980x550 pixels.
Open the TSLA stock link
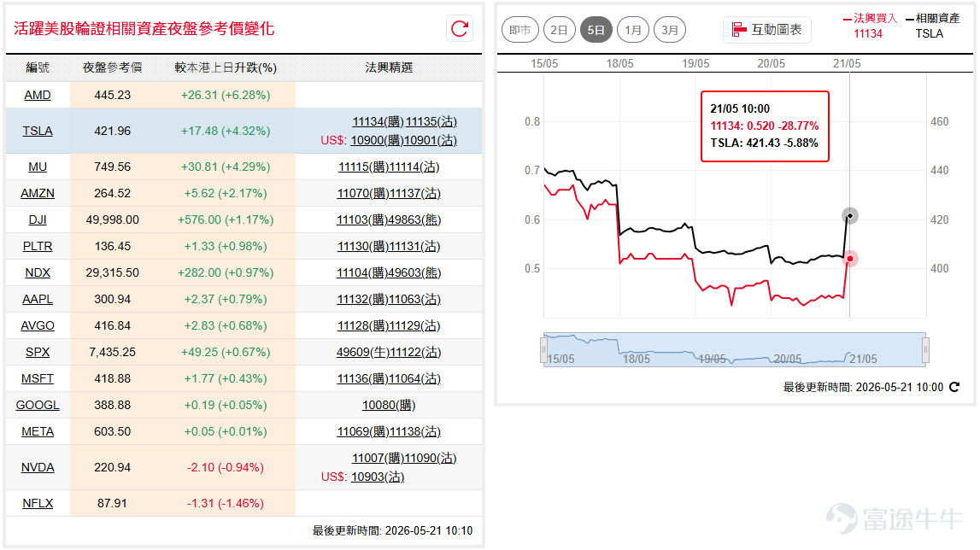coord(38,131)
